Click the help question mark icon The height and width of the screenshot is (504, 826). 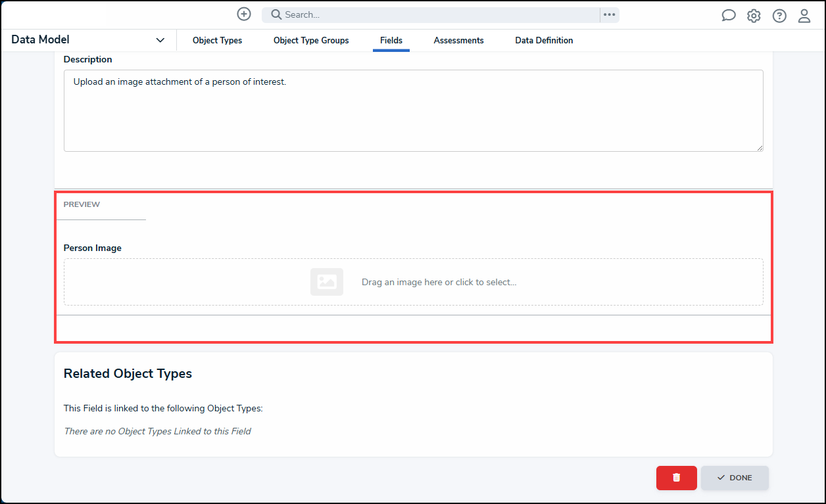coord(779,16)
